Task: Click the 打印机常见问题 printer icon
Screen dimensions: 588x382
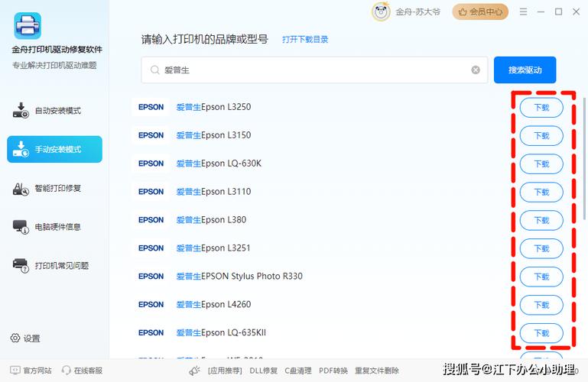Action: click(x=21, y=266)
